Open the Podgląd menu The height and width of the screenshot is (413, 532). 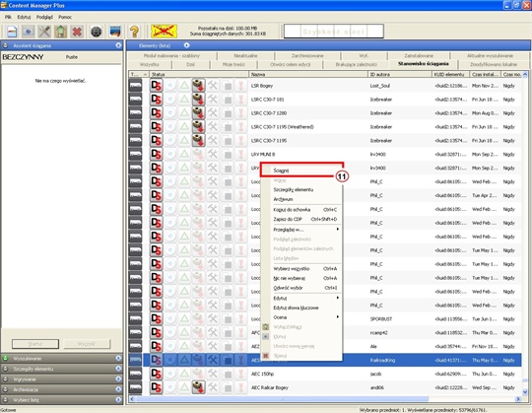[44, 17]
